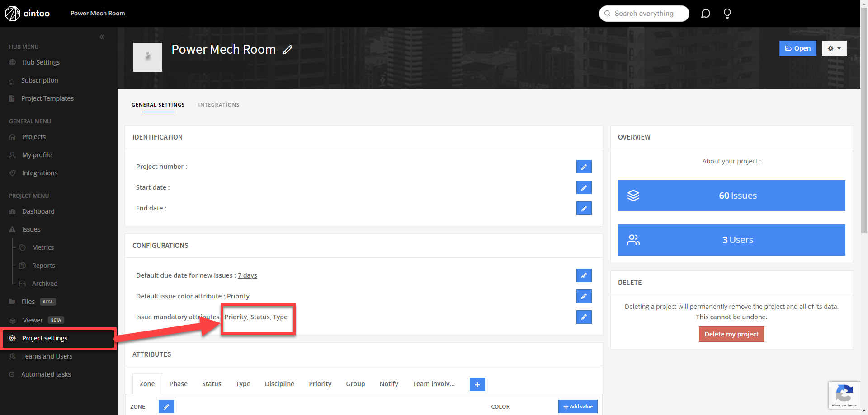Viewport: 868px width, 415px height.
Task: Click the project thumbnail image
Action: (148, 57)
